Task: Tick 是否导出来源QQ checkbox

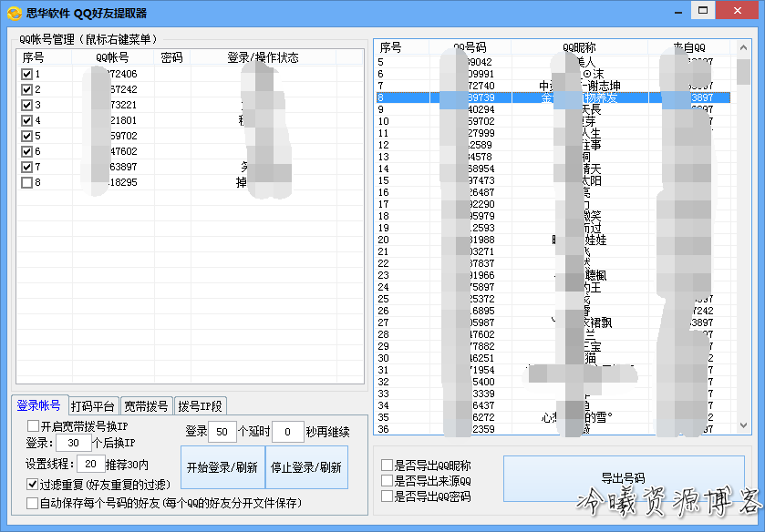Action: tap(387, 481)
